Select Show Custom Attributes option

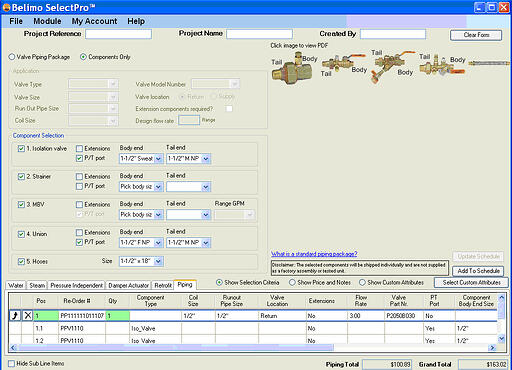[x=362, y=282]
